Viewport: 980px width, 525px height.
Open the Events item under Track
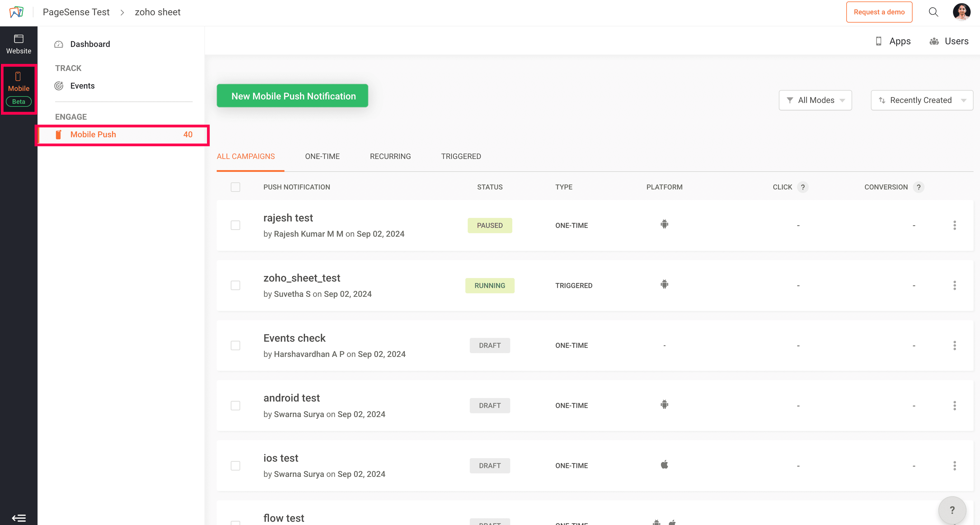click(x=82, y=86)
